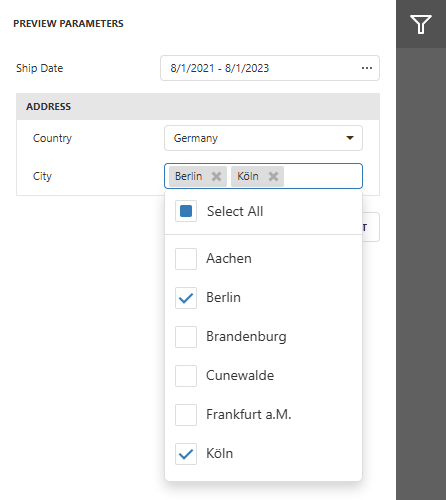This screenshot has width=446, height=500.
Task: Click the Frankfurt a.M. city label
Action: coord(249,415)
